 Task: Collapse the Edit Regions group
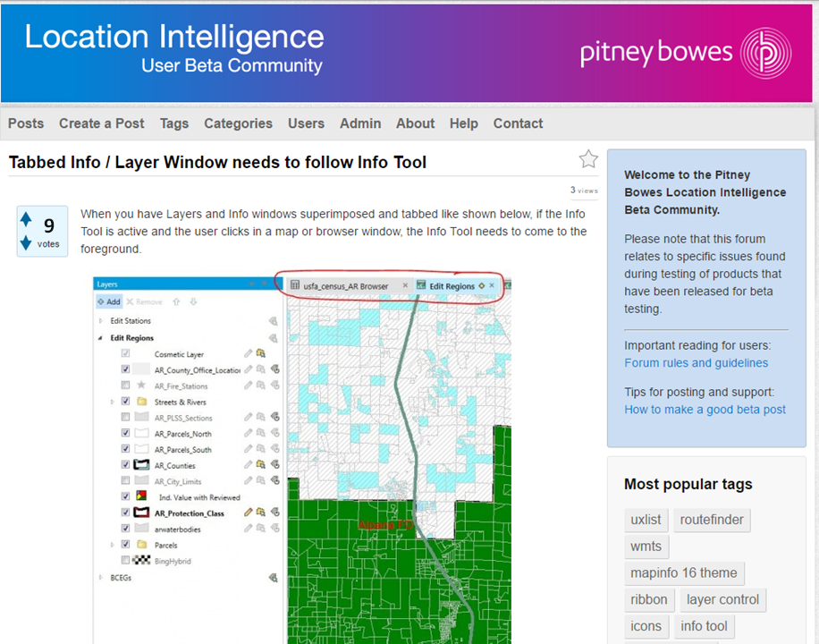pyautogui.click(x=100, y=338)
